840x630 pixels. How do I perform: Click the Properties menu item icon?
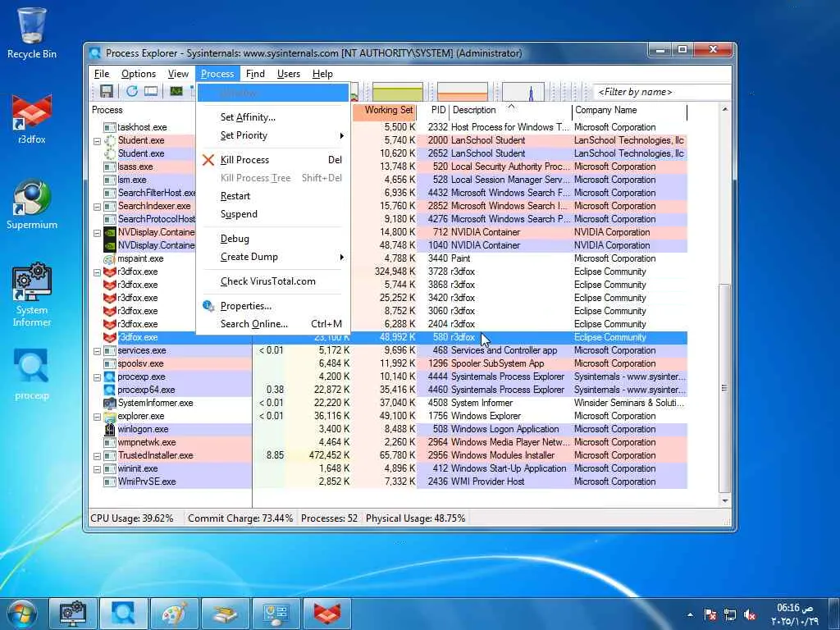click(x=208, y=306)
